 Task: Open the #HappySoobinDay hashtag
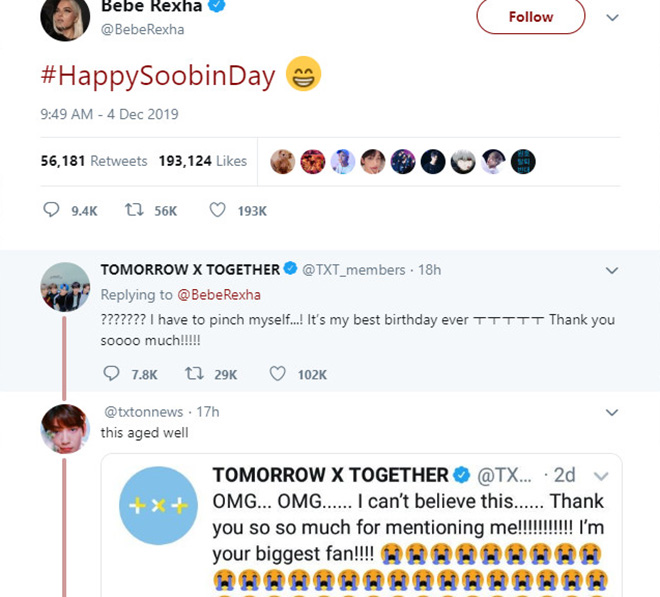(158, 76)
